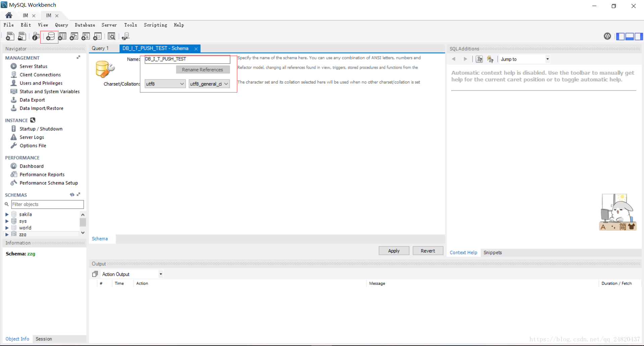The width and height of the screenshot is (644, 346).
Task: Expand the Schemas section icon
Action: click(x=79, y=194)
